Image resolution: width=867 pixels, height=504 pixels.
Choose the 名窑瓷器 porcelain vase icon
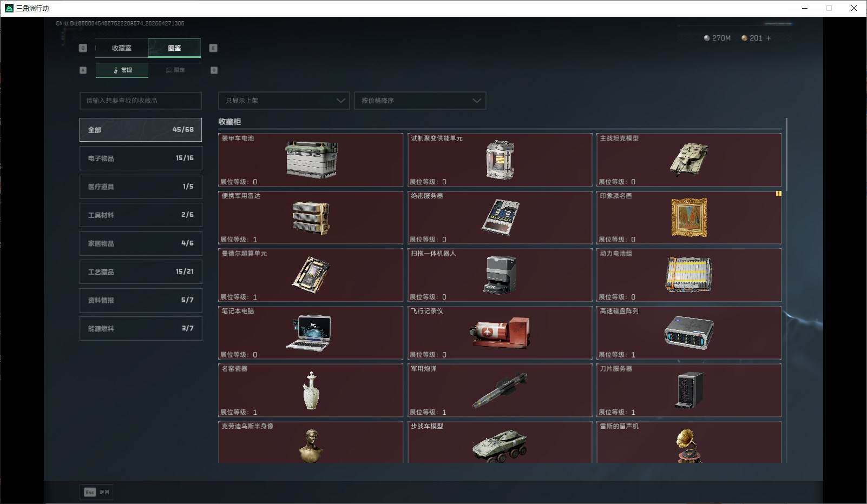point(311,390)
